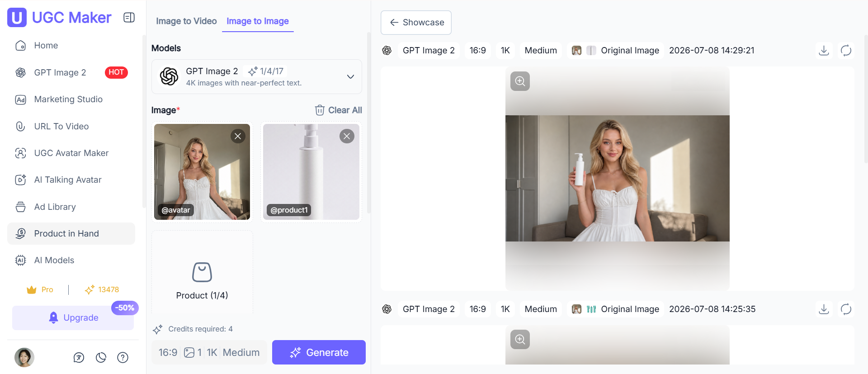Open the 16:9 aspect ratio setting
The width and height of the screenshot is (868, 374).
click(168, 352)
